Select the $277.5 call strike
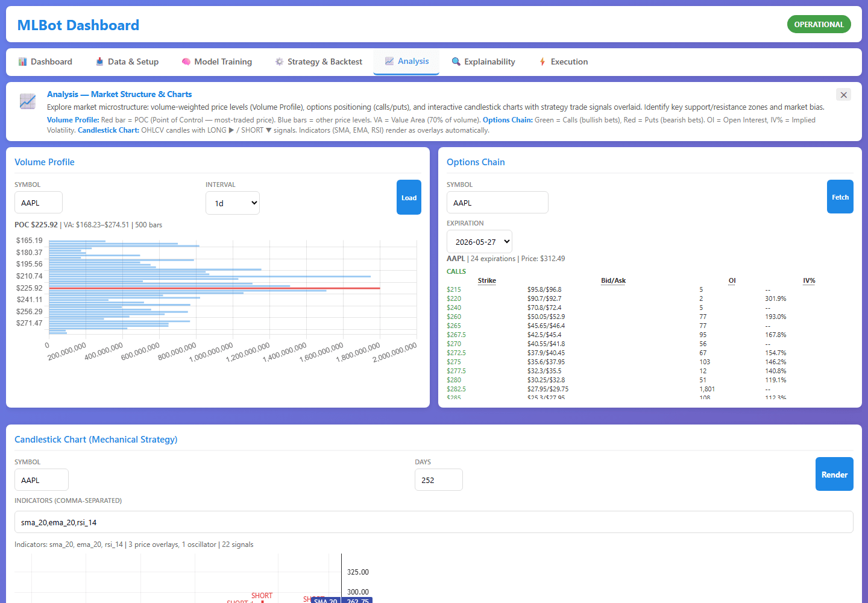This screenshot has height=603, width=868. click(456, 371)
